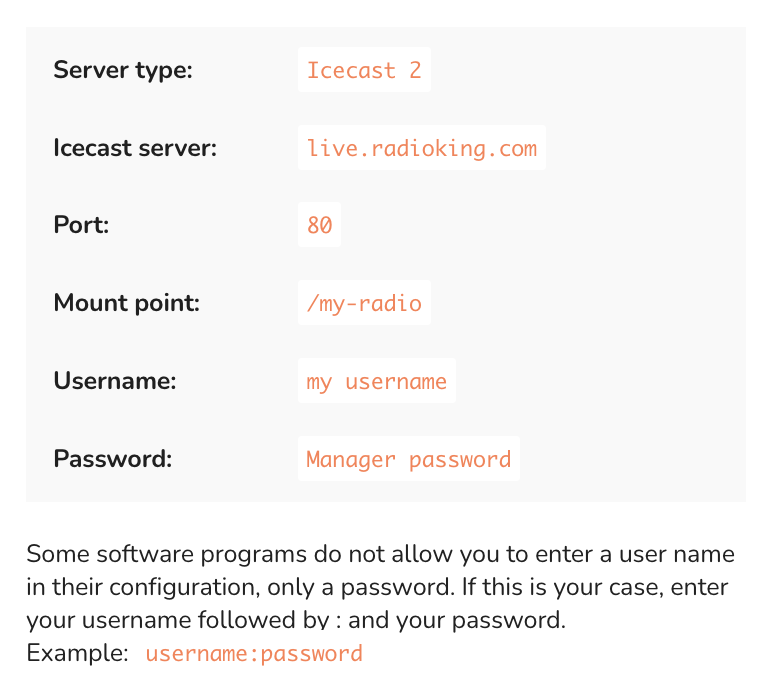
Task: Click the 'Icecast 2' server type value
Action: 364,70
